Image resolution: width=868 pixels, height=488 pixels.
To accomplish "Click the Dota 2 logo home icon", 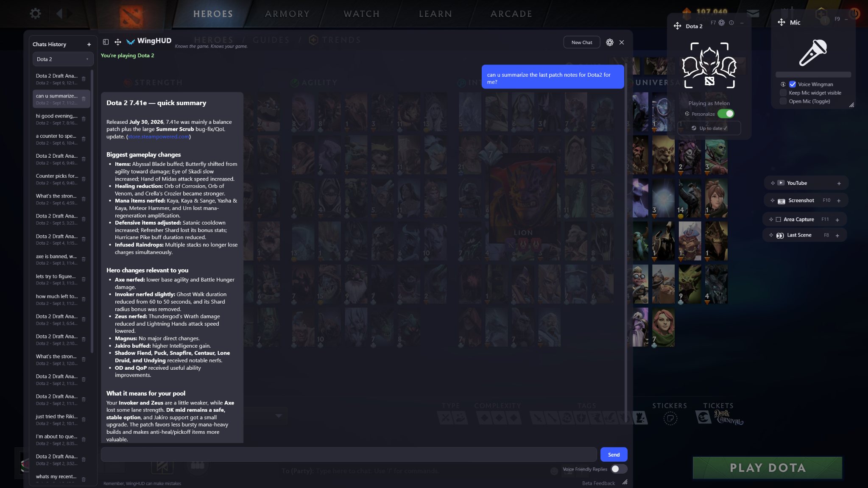I will (131, 16).
